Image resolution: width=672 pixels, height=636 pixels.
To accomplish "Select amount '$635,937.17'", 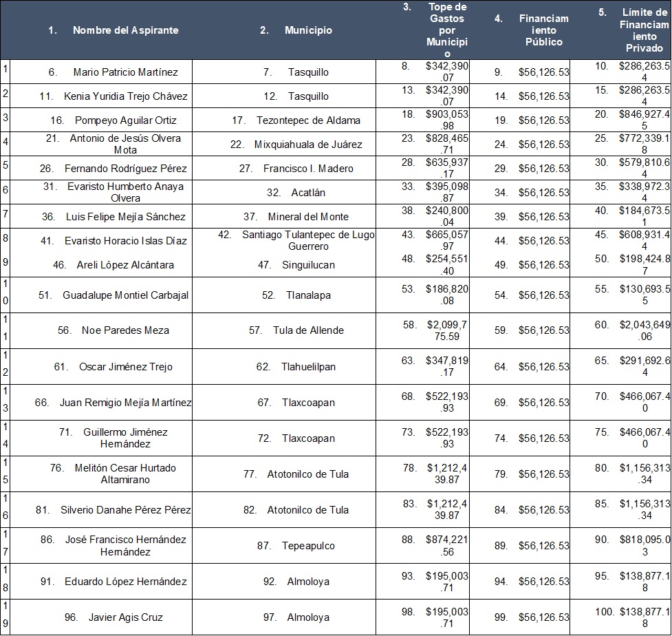I will 447,168.
